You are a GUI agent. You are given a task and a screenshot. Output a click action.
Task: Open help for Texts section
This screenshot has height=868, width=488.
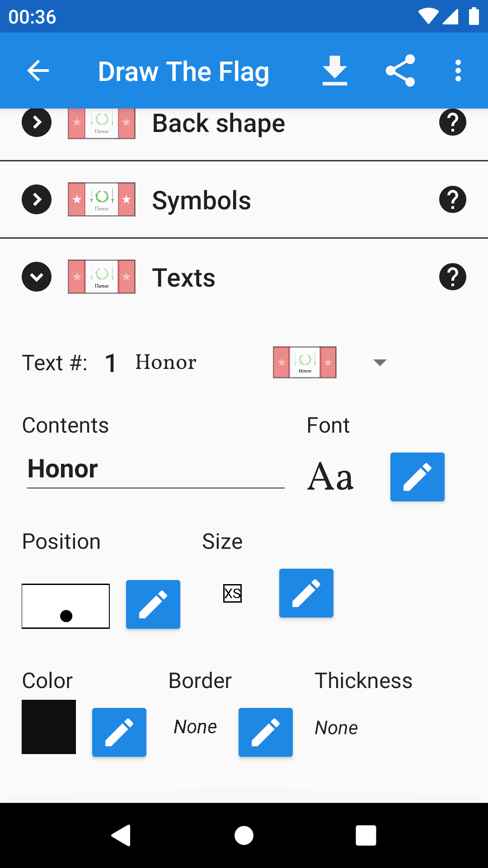453,277
